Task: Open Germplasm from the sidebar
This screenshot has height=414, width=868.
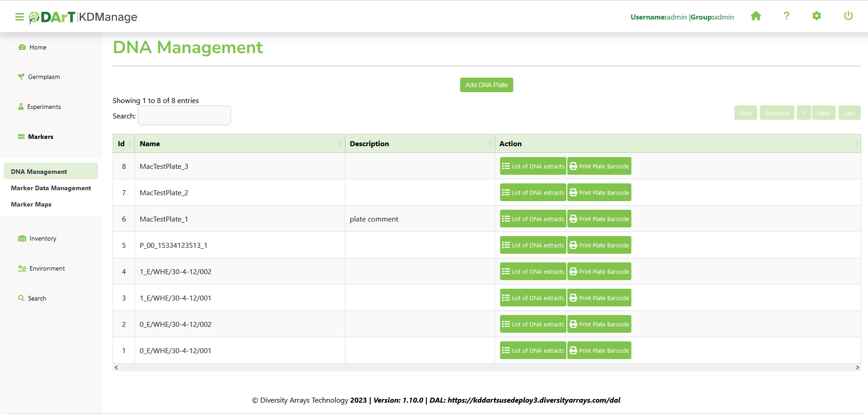Action: click(x=44, y=77)
